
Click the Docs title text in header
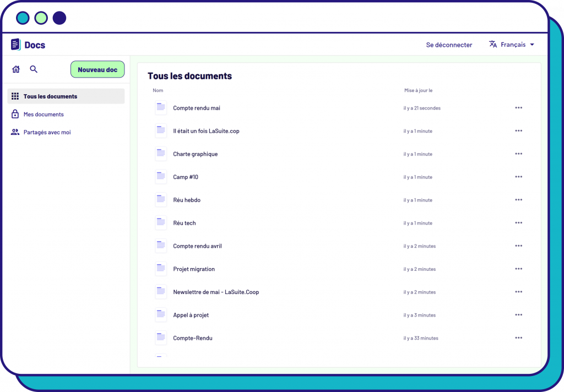point(35,45)
